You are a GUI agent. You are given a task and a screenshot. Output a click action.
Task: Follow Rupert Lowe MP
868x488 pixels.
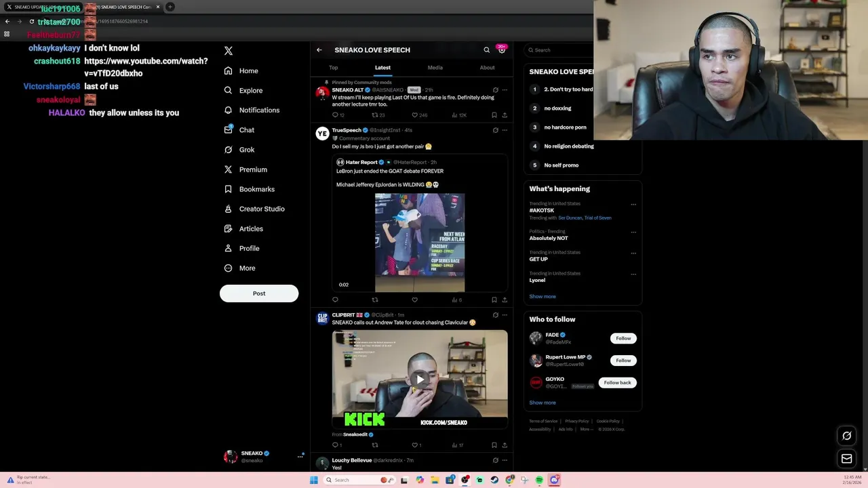623,361
